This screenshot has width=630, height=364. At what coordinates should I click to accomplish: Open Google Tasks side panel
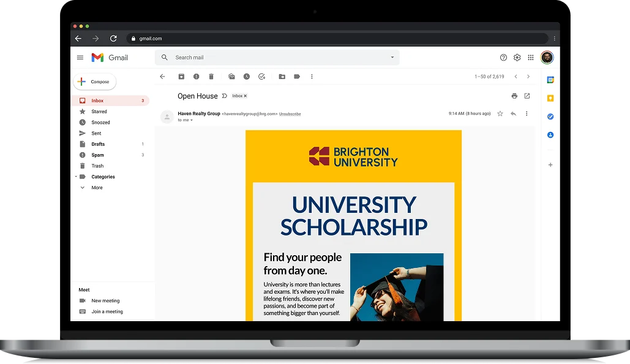click(x=550, y=116)
